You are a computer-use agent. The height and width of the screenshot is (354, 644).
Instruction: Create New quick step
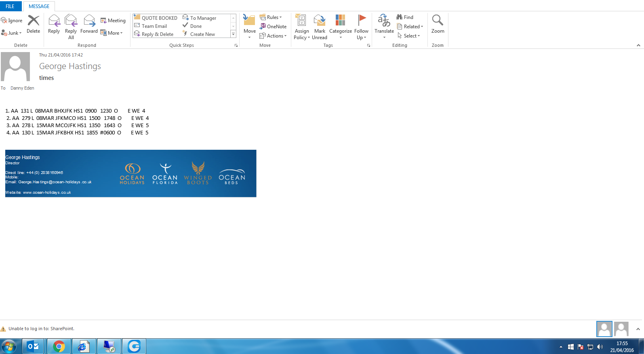click(x=199, y=34)
